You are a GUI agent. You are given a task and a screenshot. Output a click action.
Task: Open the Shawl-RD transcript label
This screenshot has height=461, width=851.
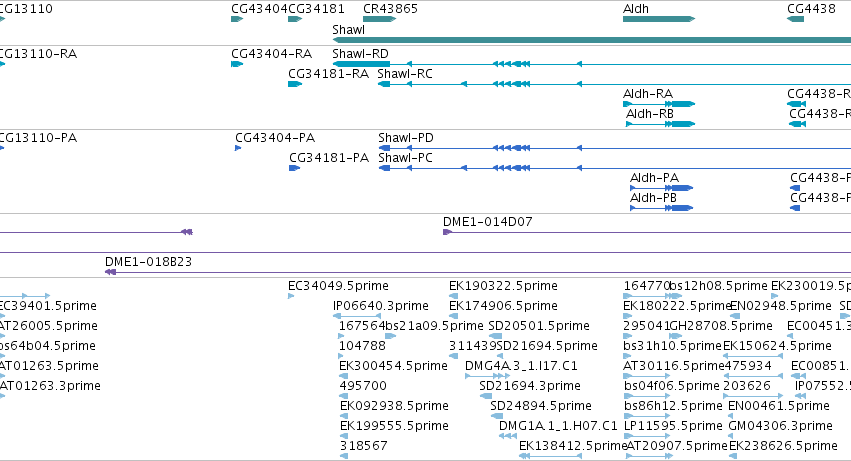click(x=360, y=54)
